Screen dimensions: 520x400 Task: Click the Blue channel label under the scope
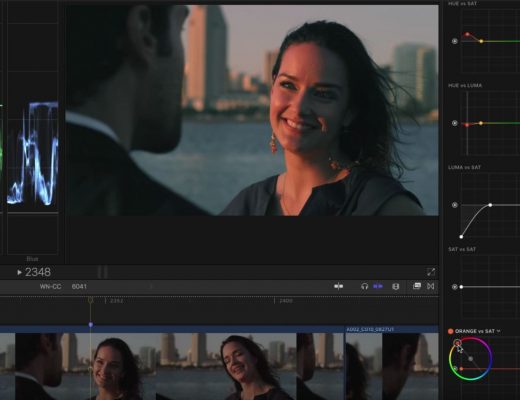[32, 259]
